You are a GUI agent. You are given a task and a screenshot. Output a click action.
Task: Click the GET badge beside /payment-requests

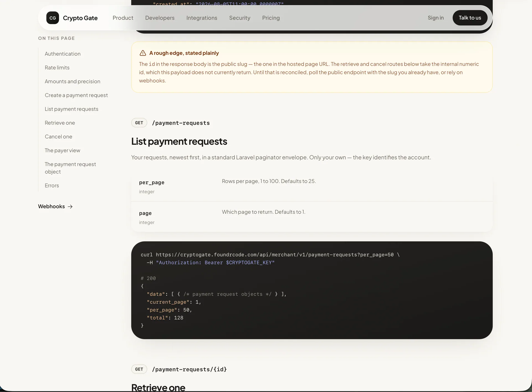[139, 123]
